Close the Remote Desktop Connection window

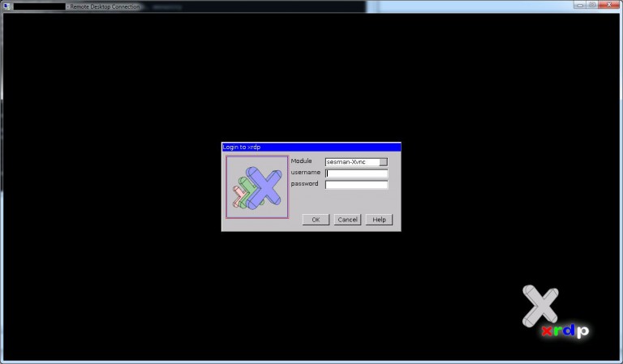(608, 5)
